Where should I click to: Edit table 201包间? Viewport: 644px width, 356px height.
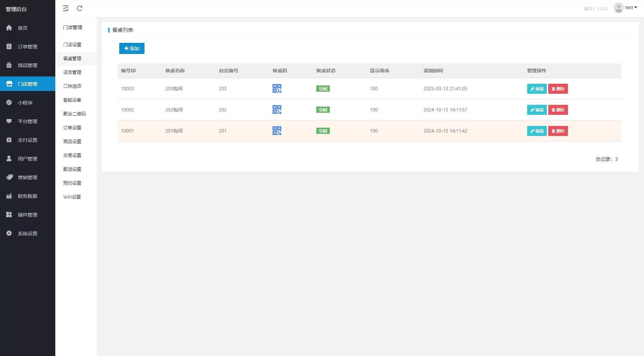click(536, 131)
